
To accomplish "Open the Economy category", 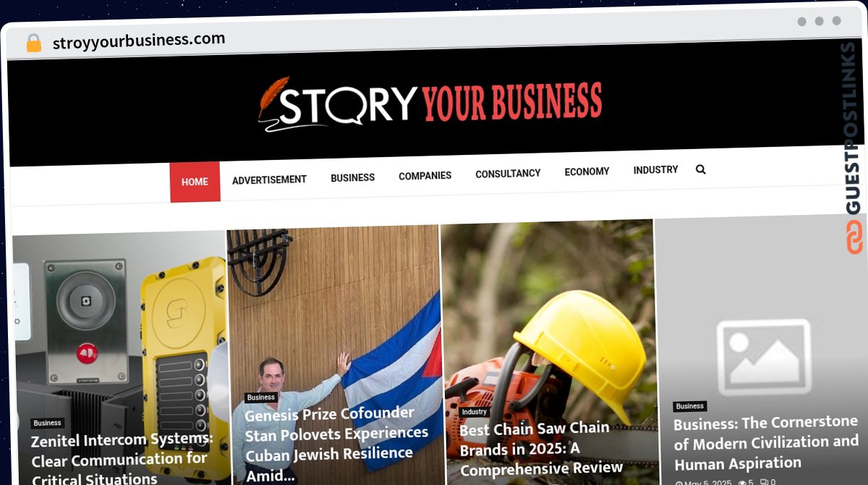I will click(x=587, y=172).
